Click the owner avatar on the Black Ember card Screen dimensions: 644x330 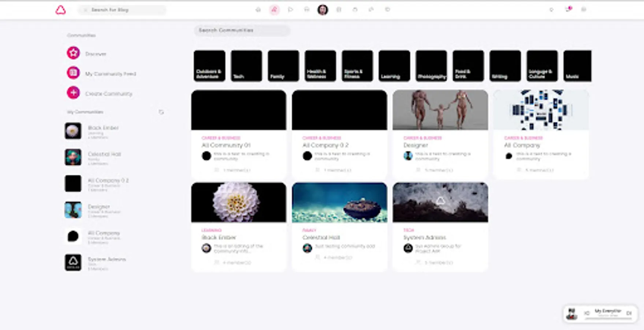click(x=206, y=248)
